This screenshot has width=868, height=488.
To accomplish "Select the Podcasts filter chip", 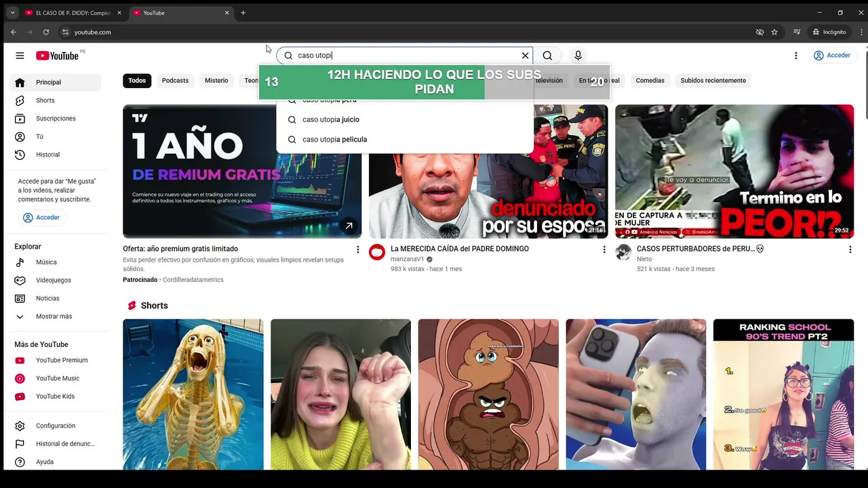I will pos(175,81).
